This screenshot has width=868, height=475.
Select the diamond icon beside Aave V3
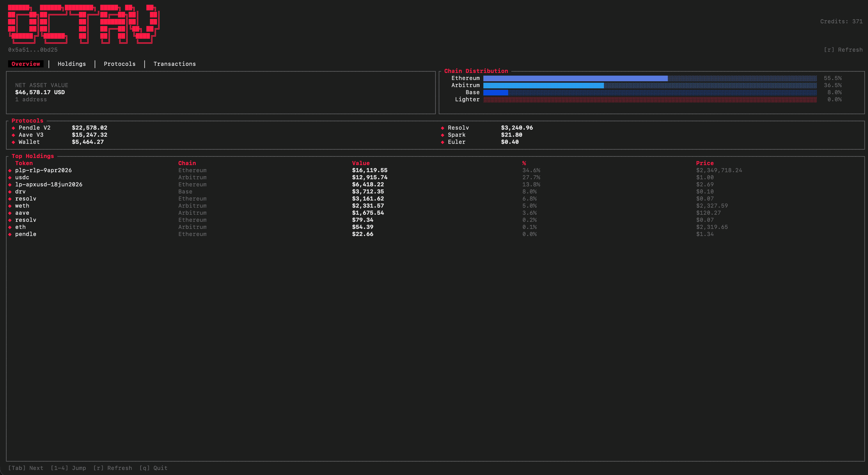13,135
